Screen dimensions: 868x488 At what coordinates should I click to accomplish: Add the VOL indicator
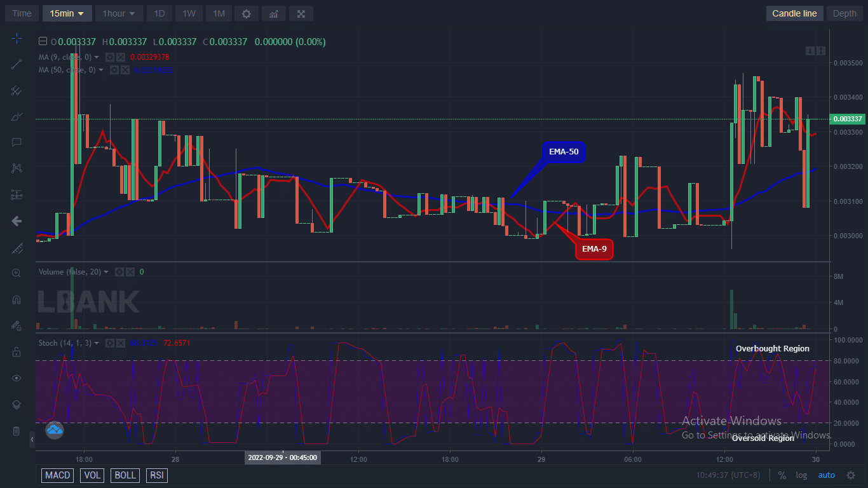point(92,475)
